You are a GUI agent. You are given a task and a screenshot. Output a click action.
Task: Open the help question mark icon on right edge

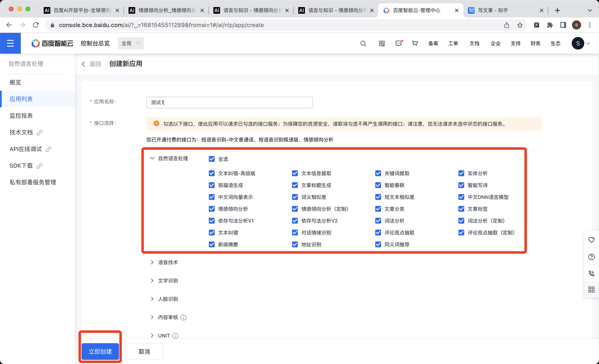pos(591,257)
